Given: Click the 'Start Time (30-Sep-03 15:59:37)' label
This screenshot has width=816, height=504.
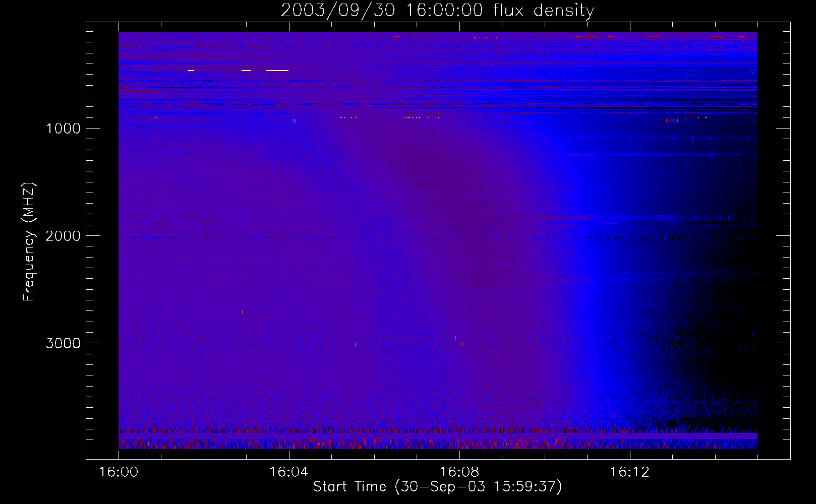Looking at the screenshot, I should coord(437,487).
